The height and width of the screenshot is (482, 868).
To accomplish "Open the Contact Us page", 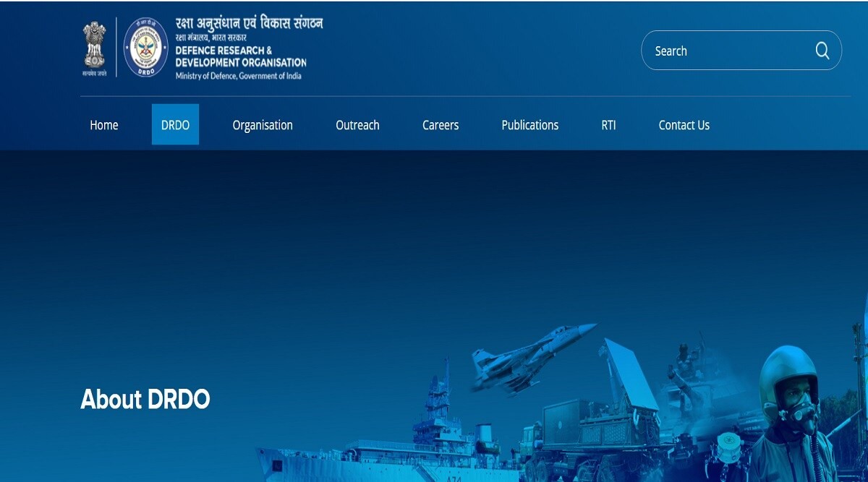I will [684, 125].
